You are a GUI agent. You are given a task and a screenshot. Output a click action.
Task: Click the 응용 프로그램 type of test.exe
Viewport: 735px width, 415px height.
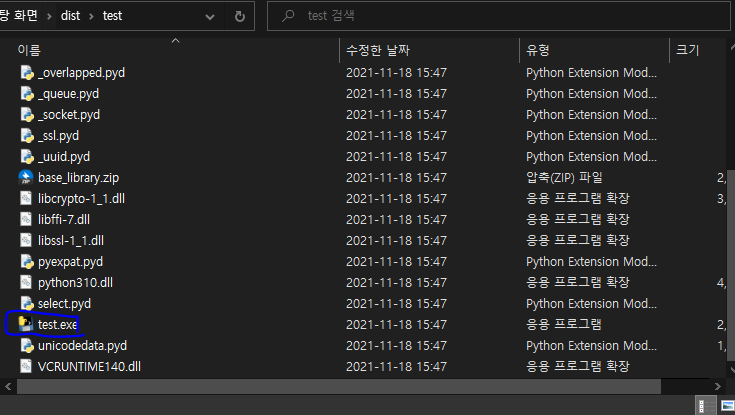(x=564, y=324)
